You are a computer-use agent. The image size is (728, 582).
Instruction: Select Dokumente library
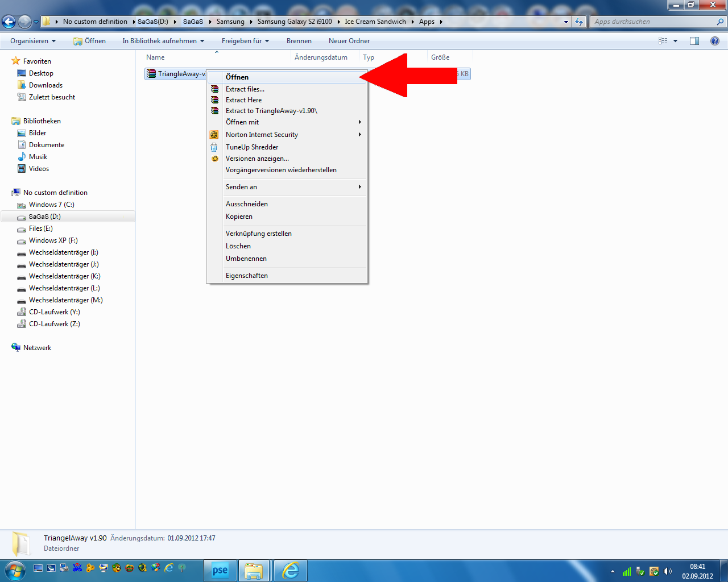coord(47,145)
